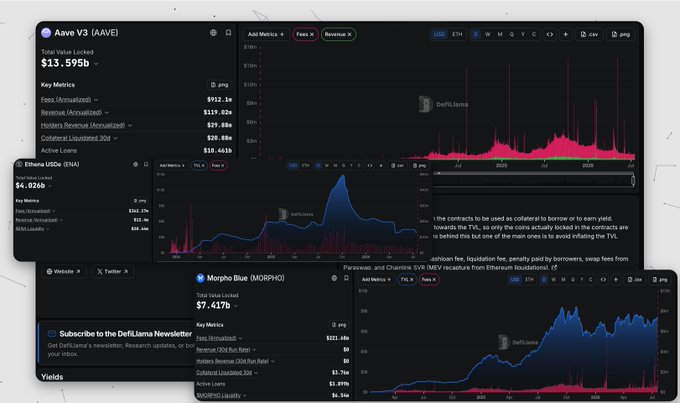Open the globe icon in Ethena panel

coord(135,164)
